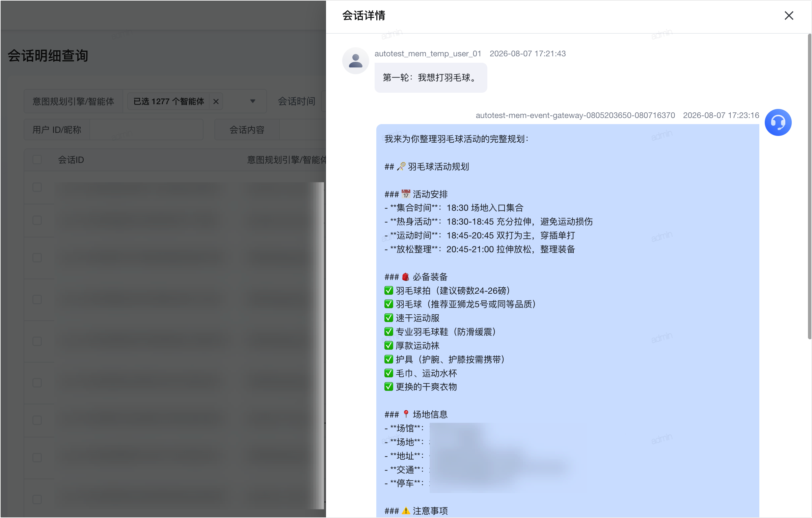Click into the 用户 ID/昵称 input field
Screen dimensions: 812x518
coord(146,129)
